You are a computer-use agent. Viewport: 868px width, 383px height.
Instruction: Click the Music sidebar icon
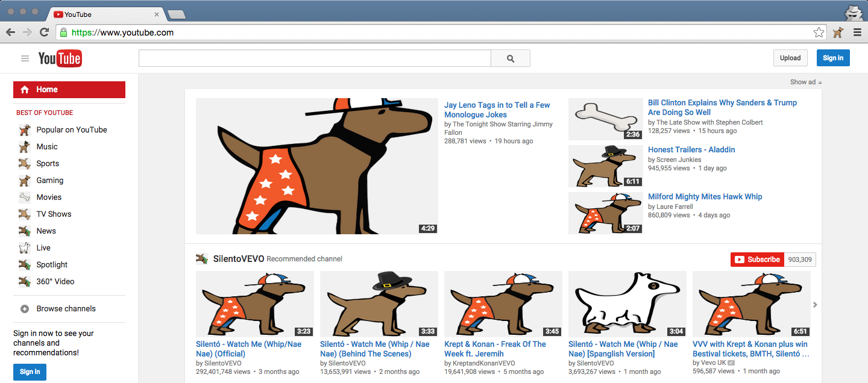point(25,146)
